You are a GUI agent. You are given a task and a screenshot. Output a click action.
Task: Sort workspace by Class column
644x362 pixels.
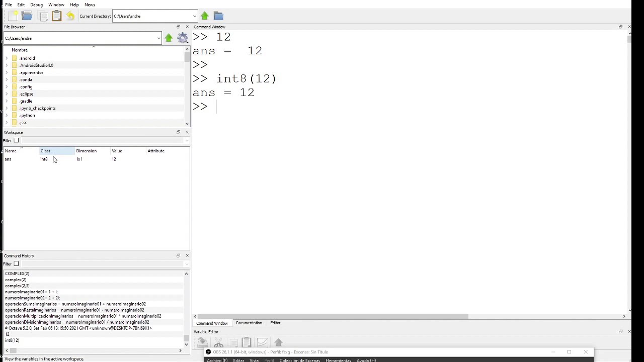pyautogui.click(x=57, y=151)
